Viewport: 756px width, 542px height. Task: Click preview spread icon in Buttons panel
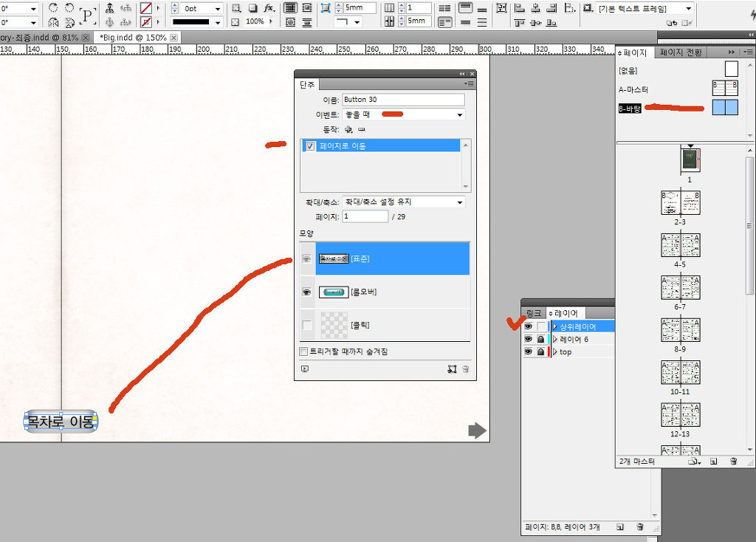(x=305, y=368)
